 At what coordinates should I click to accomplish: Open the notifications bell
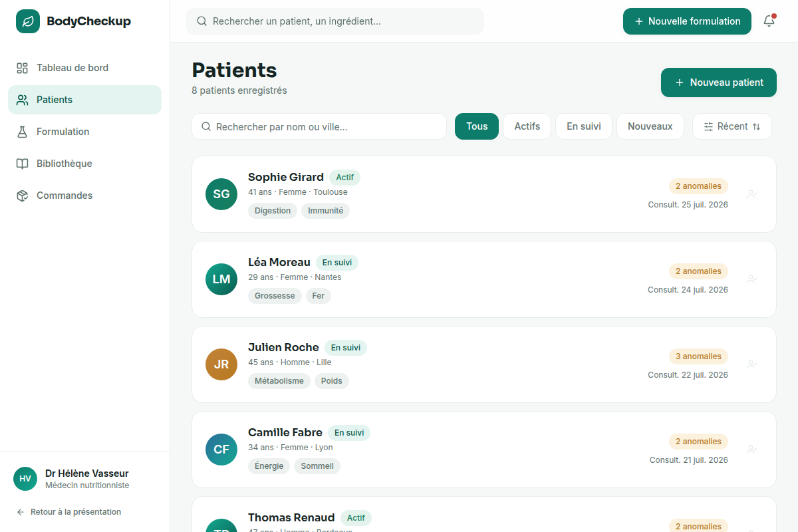click(769, 21)
